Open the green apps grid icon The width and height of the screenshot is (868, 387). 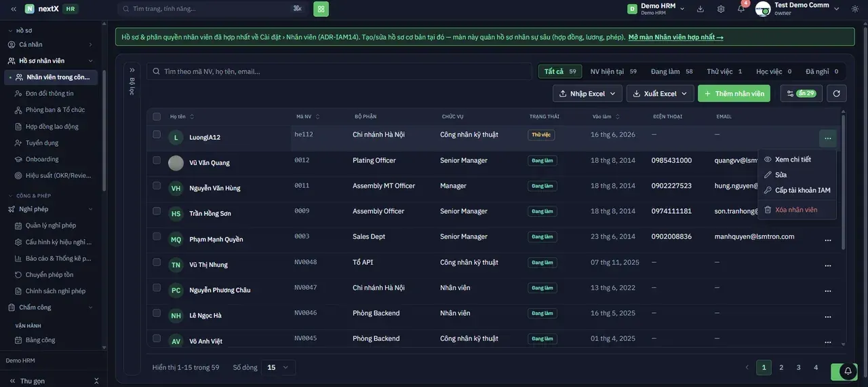321,9
